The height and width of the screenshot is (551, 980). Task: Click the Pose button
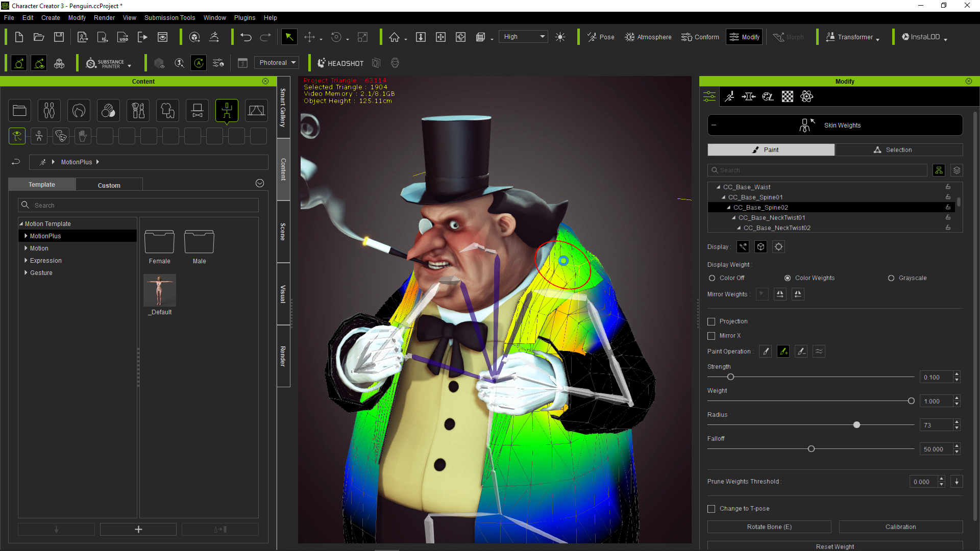(x=601, y=37)
